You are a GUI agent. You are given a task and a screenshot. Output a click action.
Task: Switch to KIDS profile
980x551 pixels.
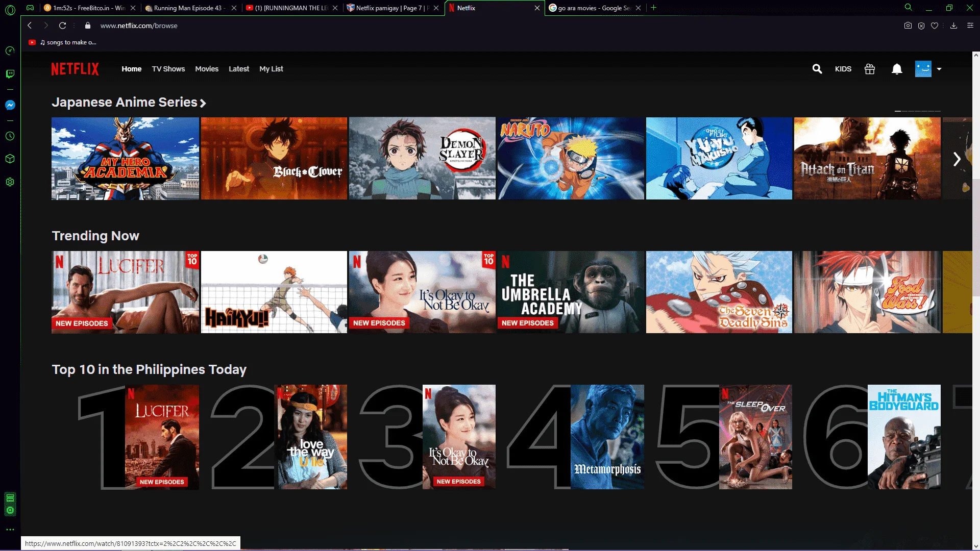[x=843, y=69]
